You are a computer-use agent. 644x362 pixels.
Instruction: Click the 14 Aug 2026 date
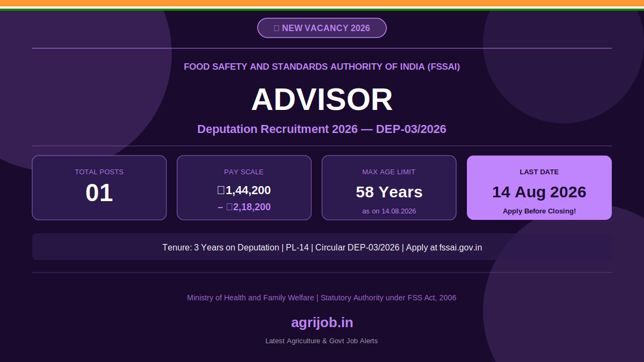pos(539,192)
